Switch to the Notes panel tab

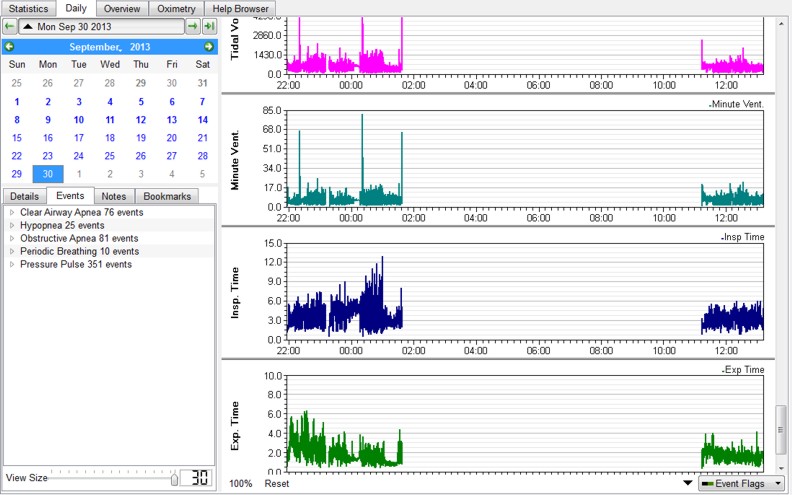(113, 196)
